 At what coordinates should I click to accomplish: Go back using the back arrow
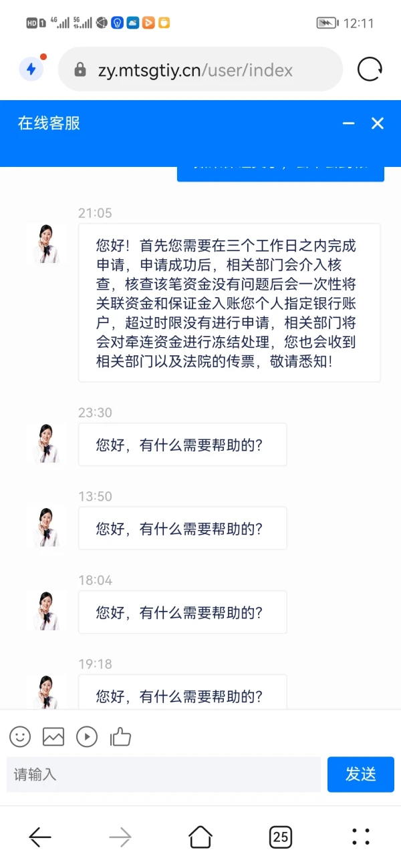click(x=39, y=837)
